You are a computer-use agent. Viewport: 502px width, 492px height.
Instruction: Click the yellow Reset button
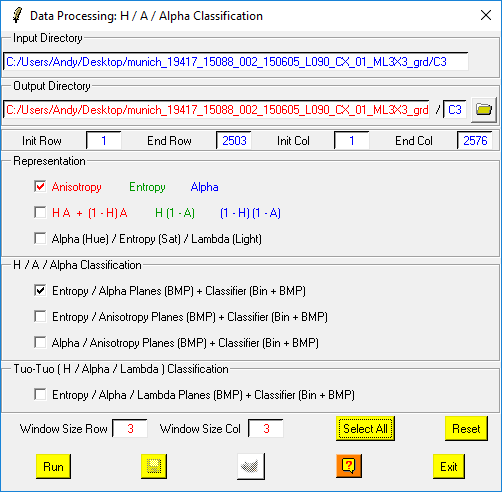coord(466,428)
